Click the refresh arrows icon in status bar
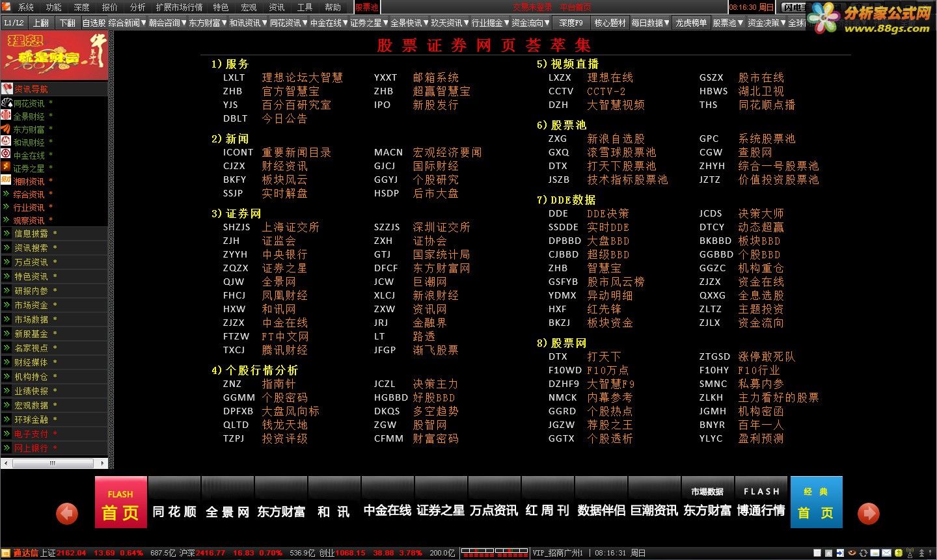937x560 pixels. (x=863, y=553)
